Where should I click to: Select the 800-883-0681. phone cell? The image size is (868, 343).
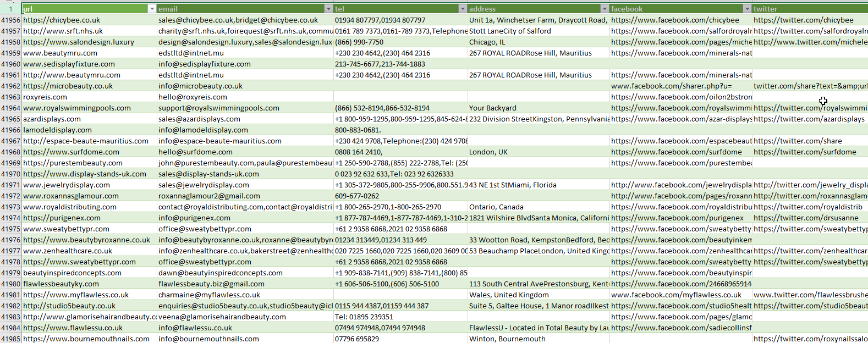point(400,130)
